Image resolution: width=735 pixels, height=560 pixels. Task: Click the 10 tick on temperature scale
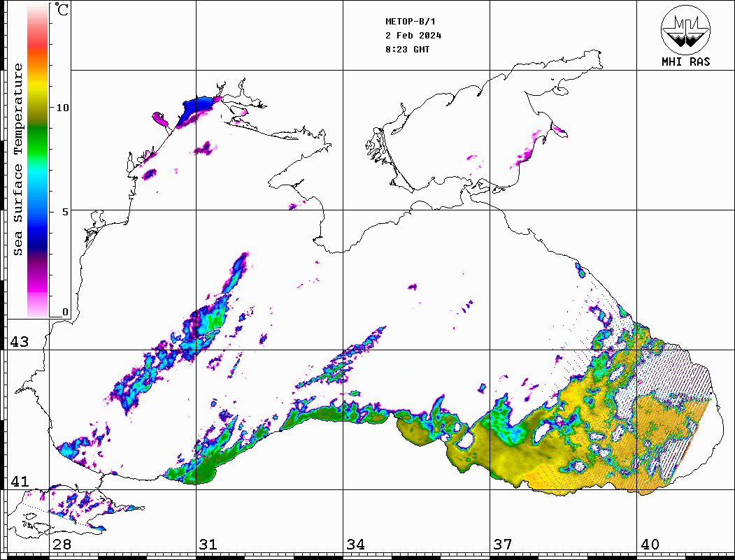click(62, 108)
